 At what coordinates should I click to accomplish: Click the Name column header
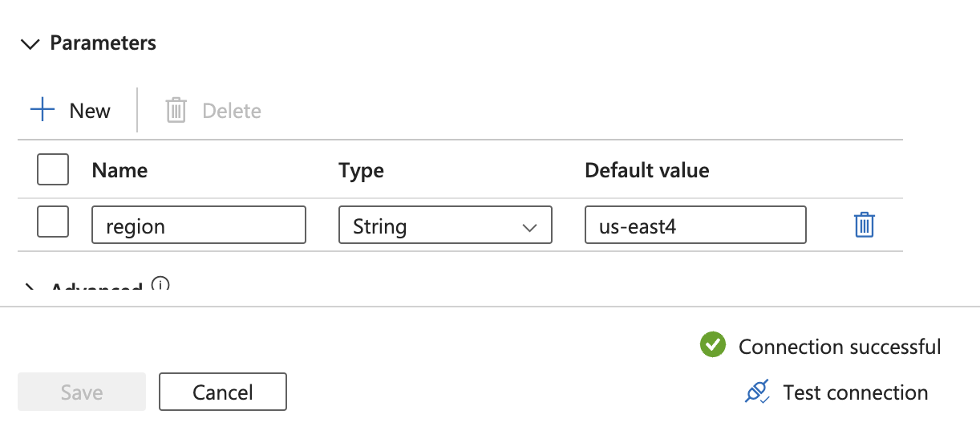pyautogui.click(x=119, y=170)
